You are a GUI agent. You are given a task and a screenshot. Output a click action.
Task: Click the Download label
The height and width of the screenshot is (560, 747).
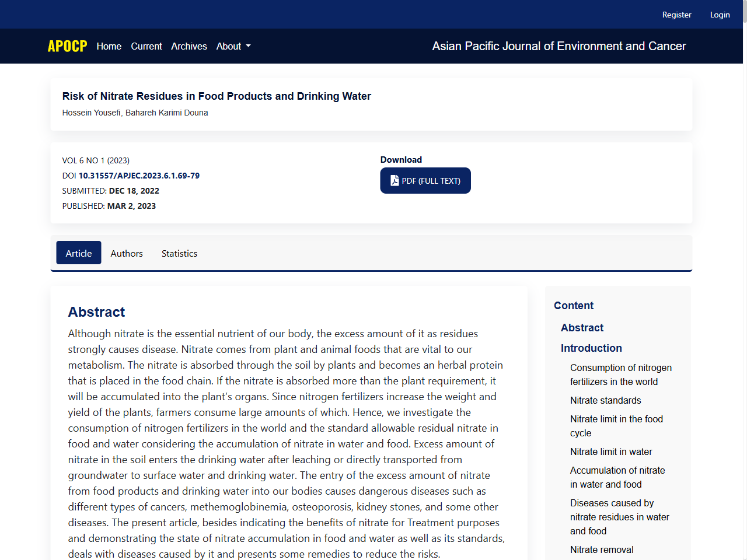pos(401,160)
